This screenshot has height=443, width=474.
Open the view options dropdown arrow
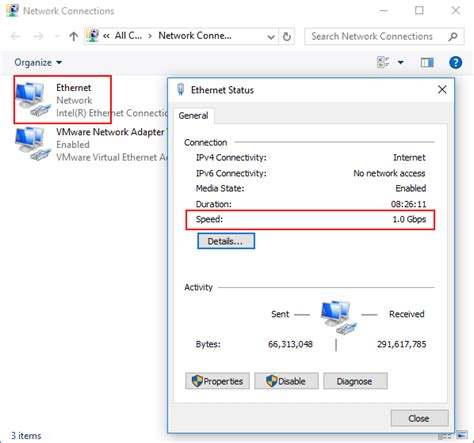point(401,62)
